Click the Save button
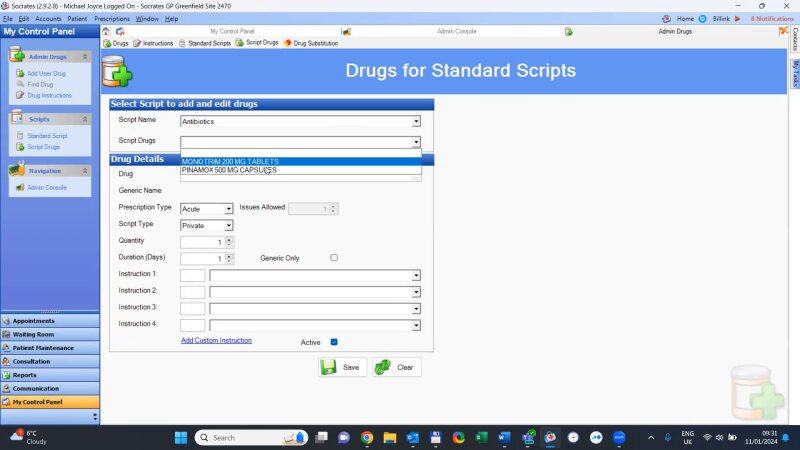Viewport: 800px width, 450px height. click(343, 367)
